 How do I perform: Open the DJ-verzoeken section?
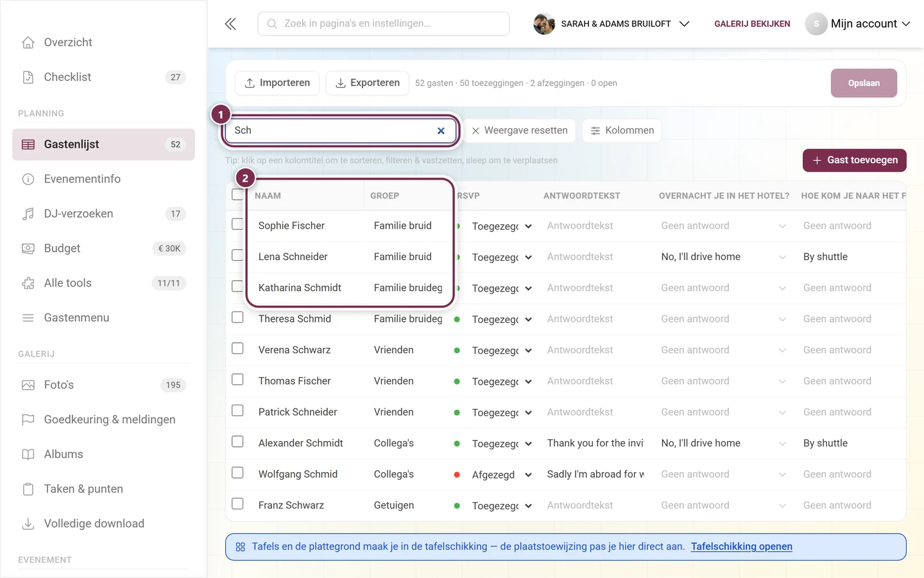[x=103, y=214]
